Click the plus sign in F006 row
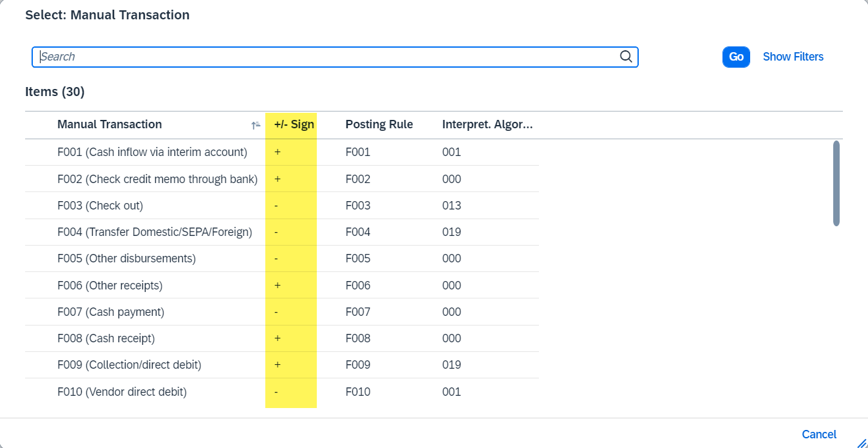This screenshot has height=448, width=868. pos(278,286)
